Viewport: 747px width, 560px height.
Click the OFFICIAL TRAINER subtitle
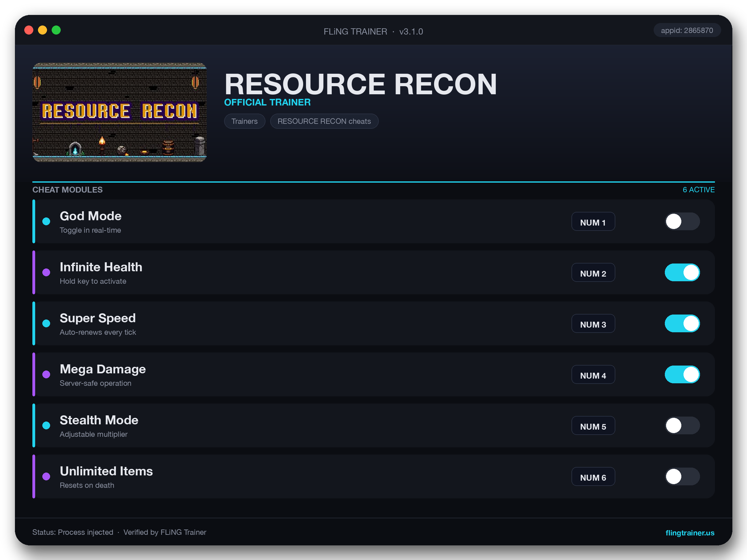(x=267, y=102)
